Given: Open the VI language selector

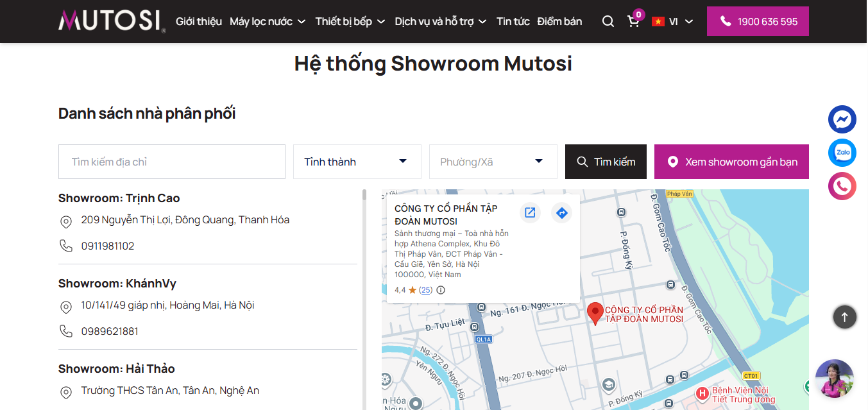Looking at the screenshot, I should [672, 21].
